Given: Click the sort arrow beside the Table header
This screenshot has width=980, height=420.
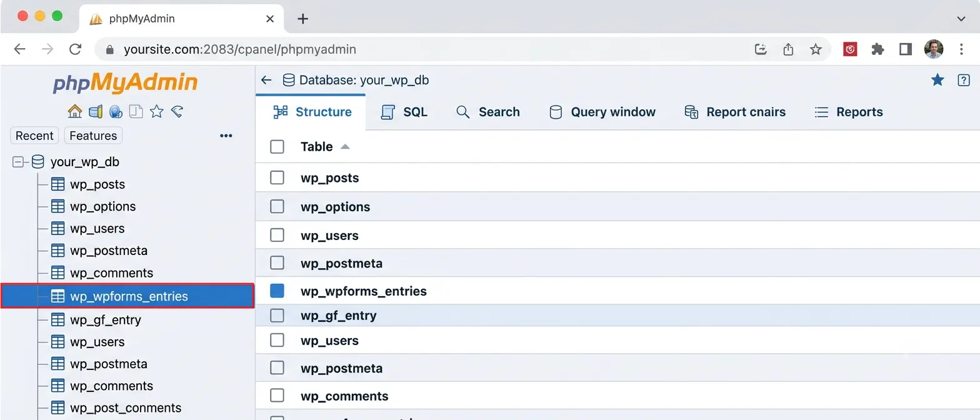Looking at the screenshot, I should pos(345,147).
